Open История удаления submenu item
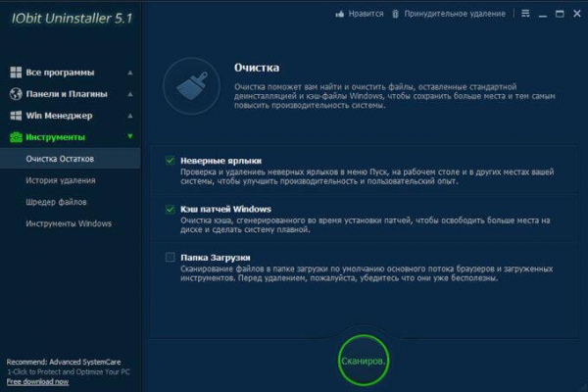Screen dimensions: 588x392 (x=61, y=180)
